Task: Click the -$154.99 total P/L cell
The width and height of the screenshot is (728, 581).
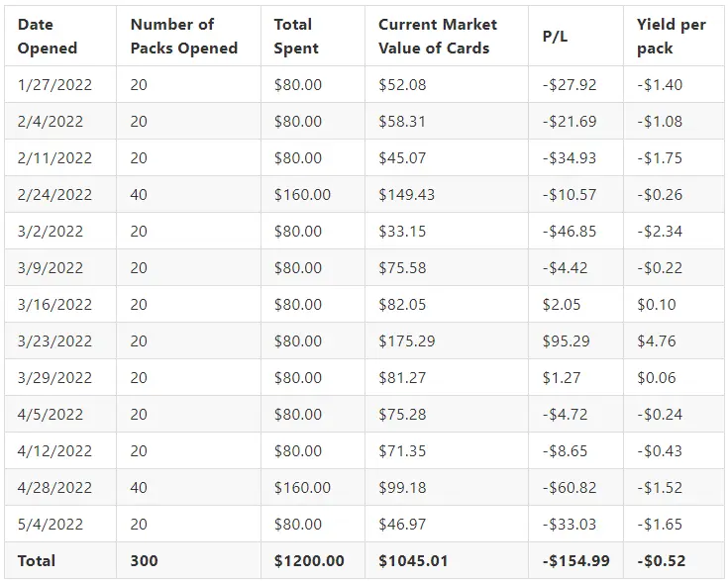Action: click(x=575, y=560)
